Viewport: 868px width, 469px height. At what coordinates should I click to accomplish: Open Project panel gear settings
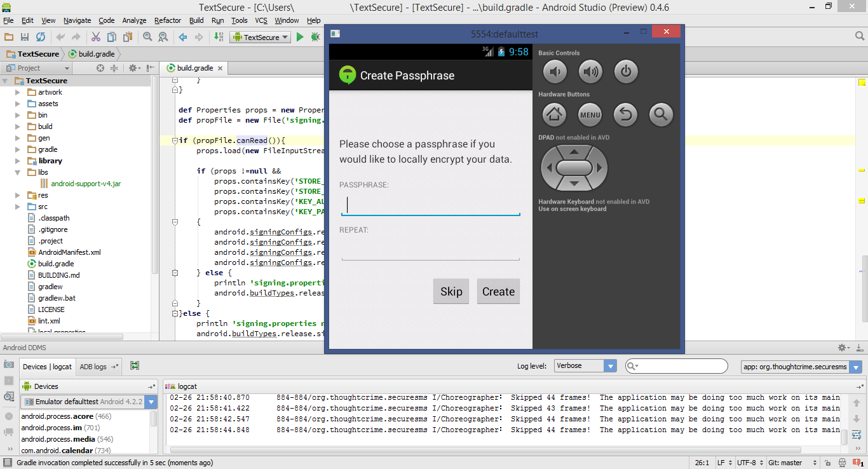click(x=133, y=68)
